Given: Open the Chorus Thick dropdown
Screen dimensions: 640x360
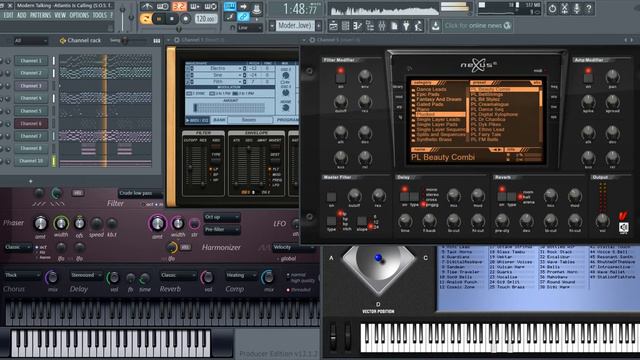Looking at the screenshot, I should coord(21,276).
